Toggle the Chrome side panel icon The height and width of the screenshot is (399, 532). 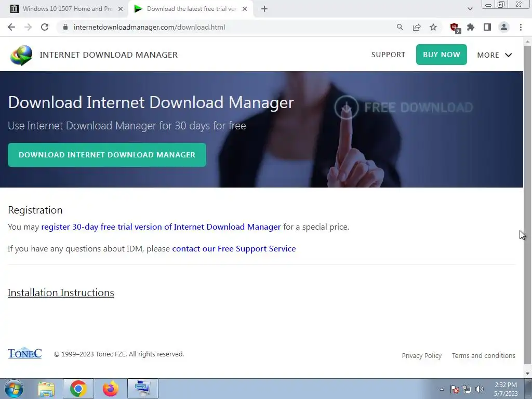487,27
